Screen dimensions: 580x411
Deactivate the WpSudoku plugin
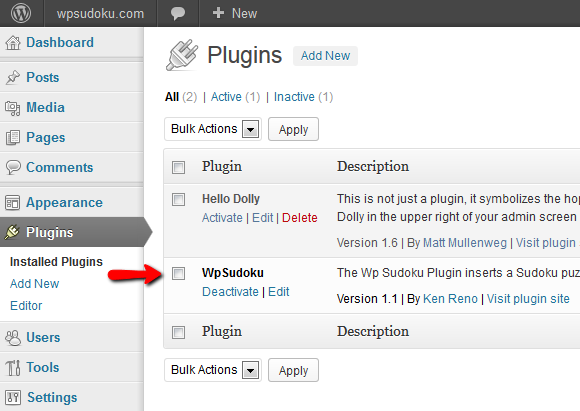230,292
